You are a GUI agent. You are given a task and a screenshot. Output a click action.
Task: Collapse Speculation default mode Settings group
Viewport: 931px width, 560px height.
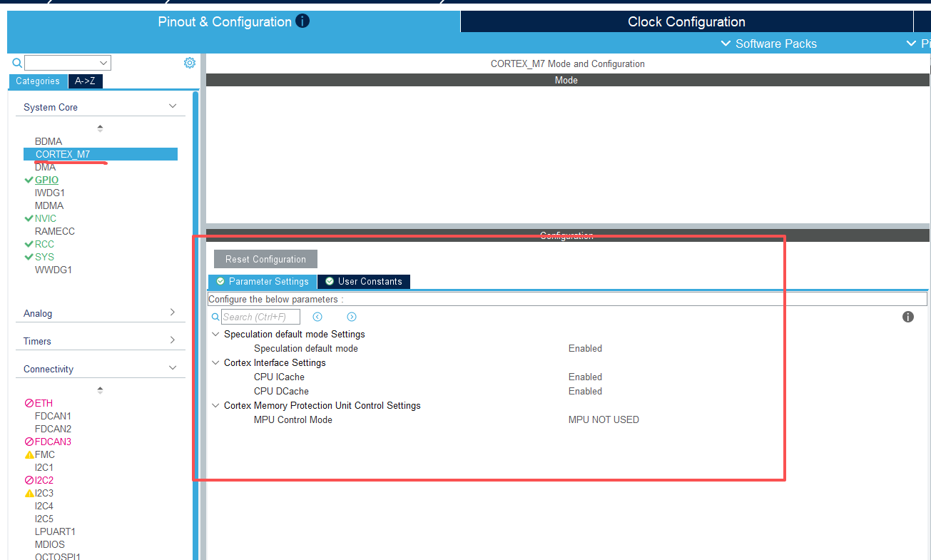click(216, 334)
